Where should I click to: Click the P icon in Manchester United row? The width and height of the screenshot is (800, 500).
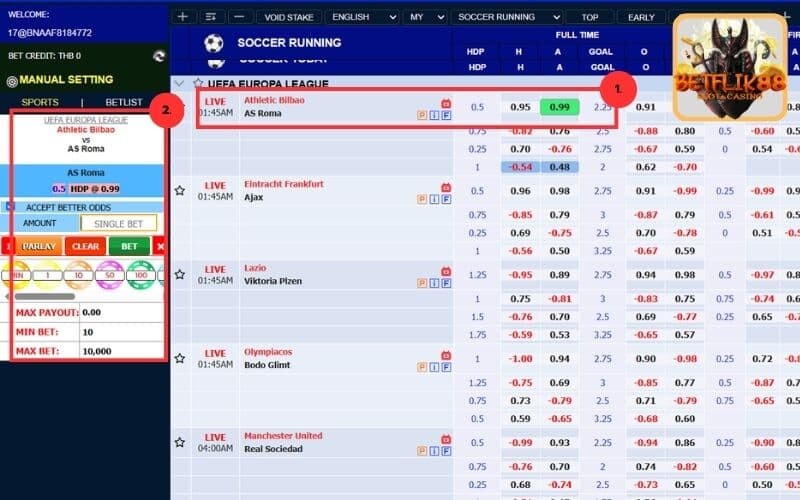pyautogui.click(x=422, y=451)
